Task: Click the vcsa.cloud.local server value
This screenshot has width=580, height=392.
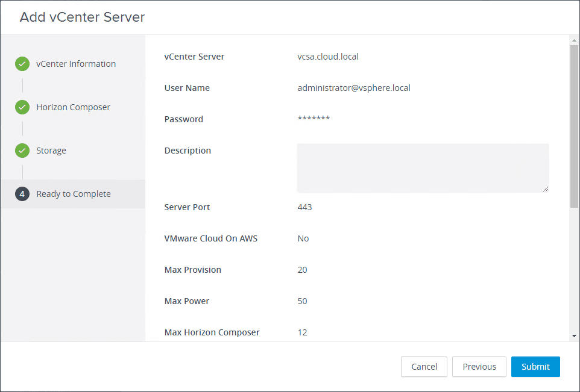Action: point(328,57)
